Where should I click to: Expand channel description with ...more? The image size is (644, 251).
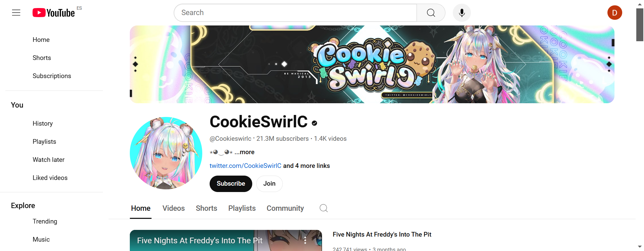[x=245, y=152]
